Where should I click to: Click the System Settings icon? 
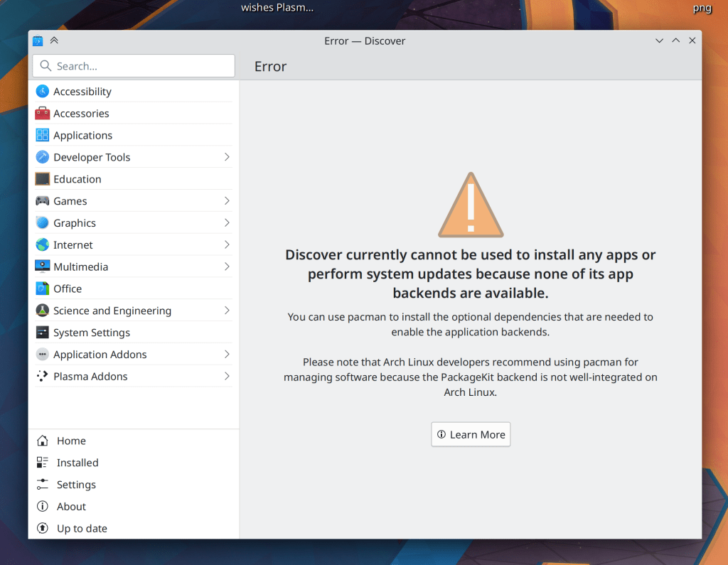[x=43, y=333]
